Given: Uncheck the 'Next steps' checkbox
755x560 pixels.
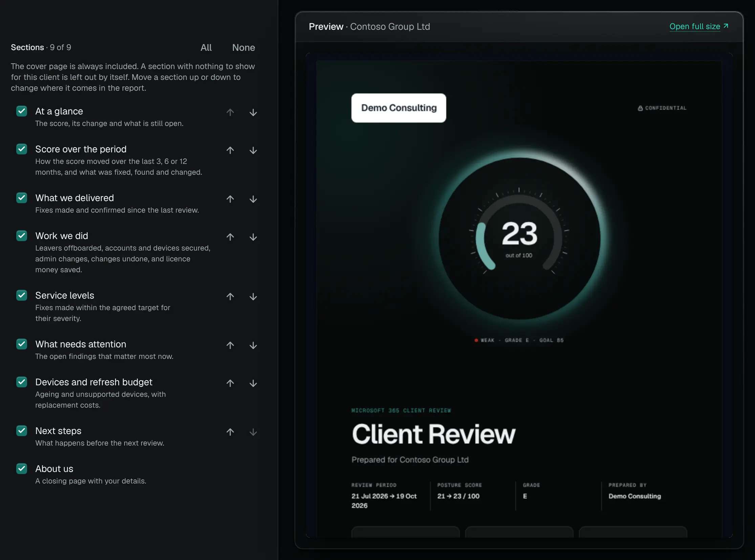Looking at the screenshot, I should pyautogui.click(x=22, y=431).
